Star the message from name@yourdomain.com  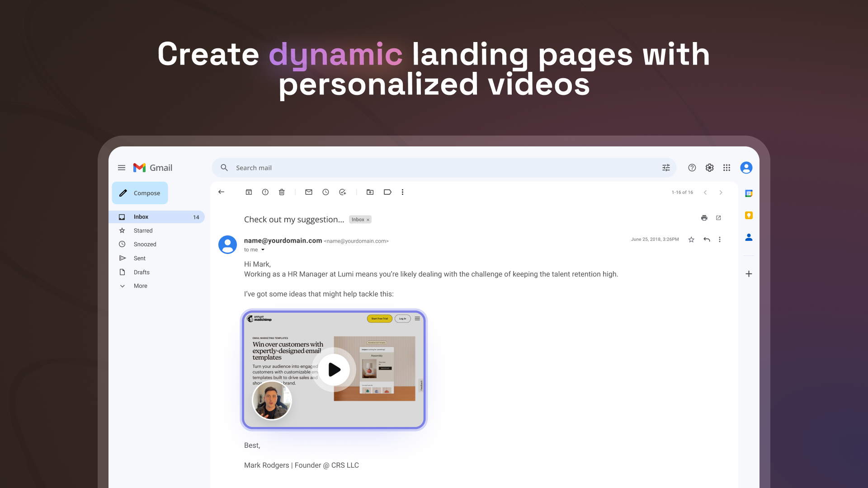pos(691,239)
